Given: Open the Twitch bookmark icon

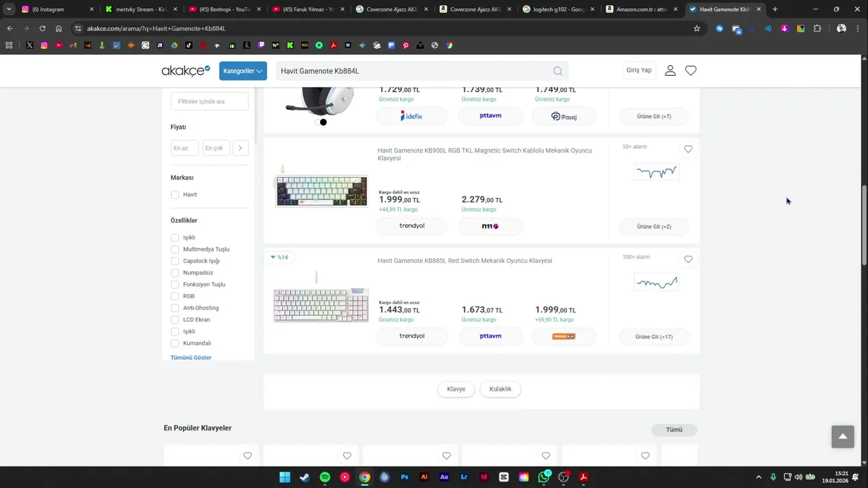Looking at the screenshot, I should 261,45.
